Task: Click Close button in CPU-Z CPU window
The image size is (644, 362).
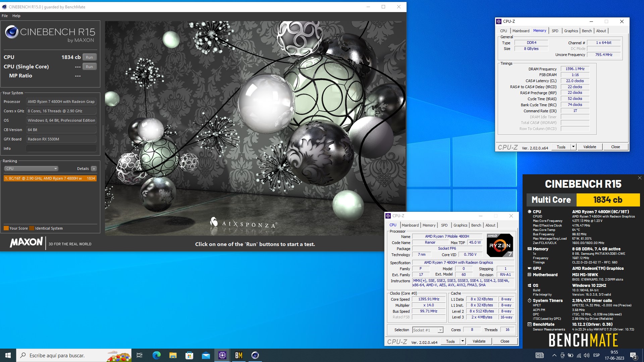Action: 505,341
